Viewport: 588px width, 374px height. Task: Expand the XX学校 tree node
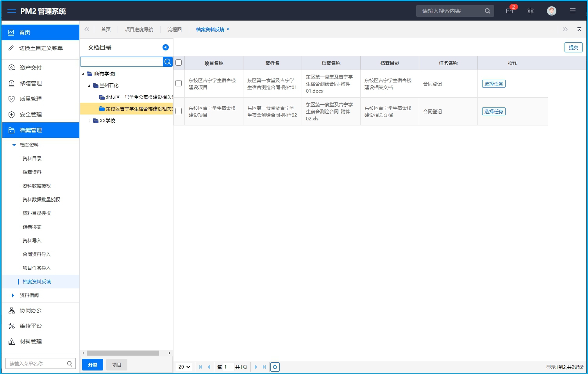[x=89, y=121]
